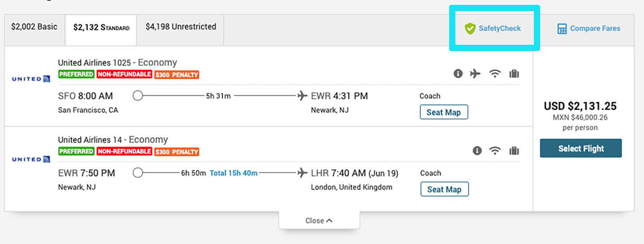Click info icon for United Airlines 1025
The height and width of the screenshot is (244, 644).
pyautogui.click(x=458, y=74)
